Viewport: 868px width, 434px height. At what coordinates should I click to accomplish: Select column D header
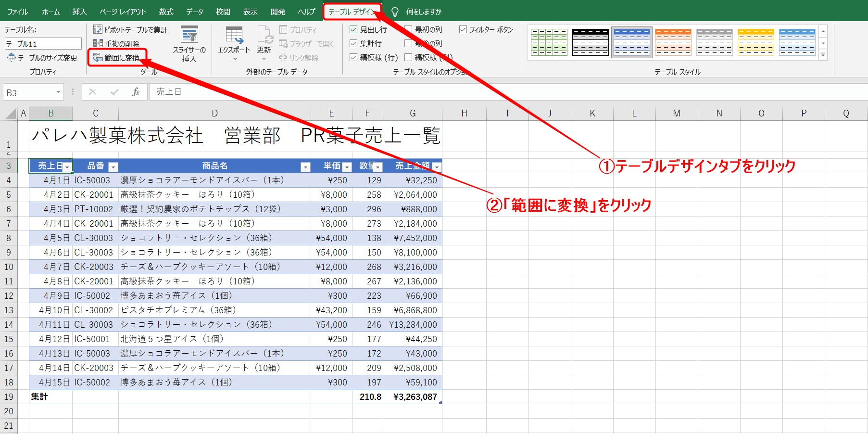(x=214, y=114)
